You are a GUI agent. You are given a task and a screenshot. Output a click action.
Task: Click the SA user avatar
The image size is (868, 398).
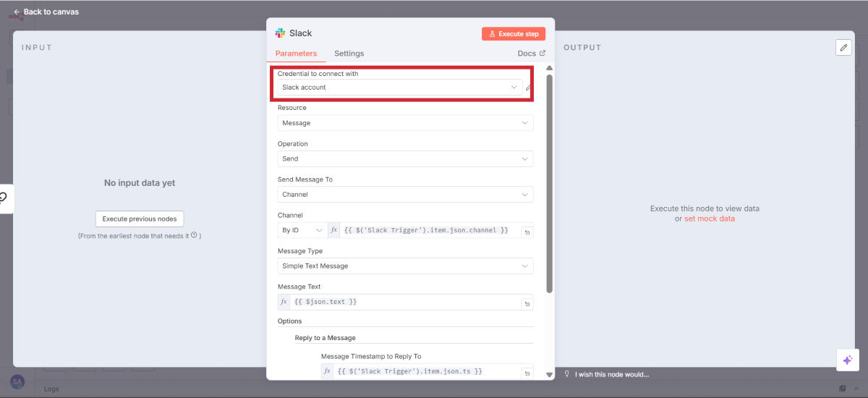pos(18,381)
